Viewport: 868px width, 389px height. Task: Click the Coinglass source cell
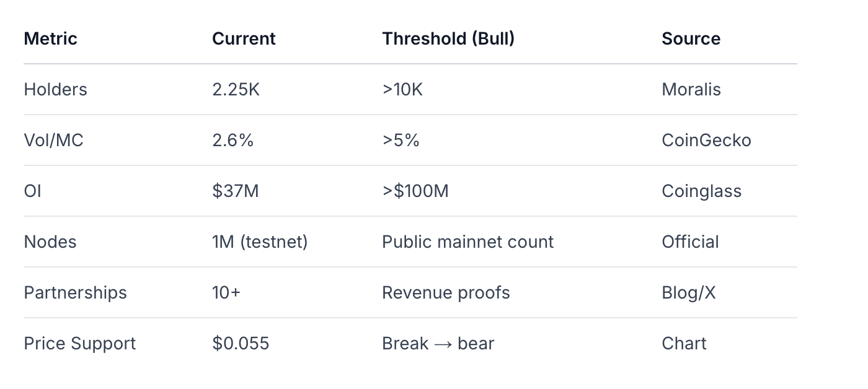click(701, 191)
